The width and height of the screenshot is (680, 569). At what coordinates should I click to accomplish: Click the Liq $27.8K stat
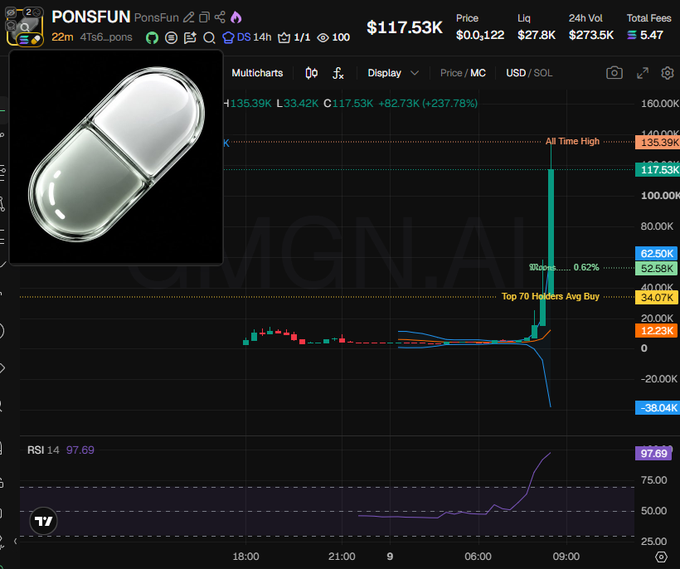coord(536,27)
